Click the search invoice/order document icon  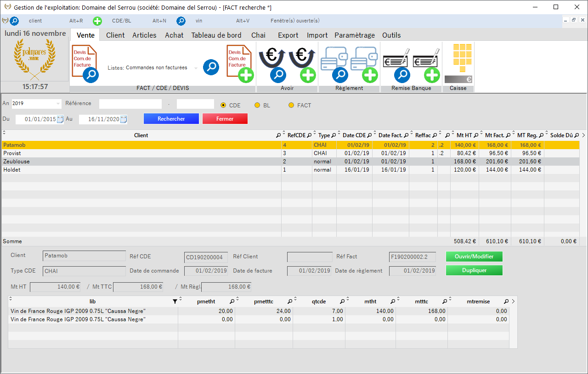coord(85,63)
